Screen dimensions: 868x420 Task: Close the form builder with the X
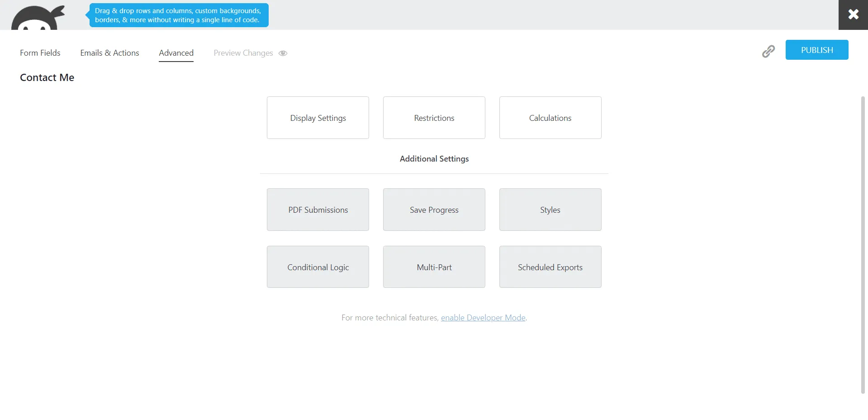point(853,14)
